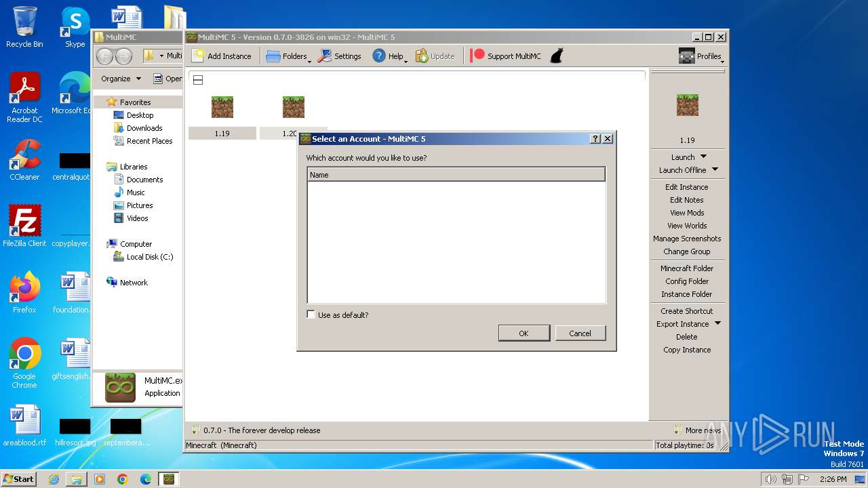Click the Explorer back navigation button
Viewport: 868px width, 488px height.
pyautogui.click(x=105, y=56)
